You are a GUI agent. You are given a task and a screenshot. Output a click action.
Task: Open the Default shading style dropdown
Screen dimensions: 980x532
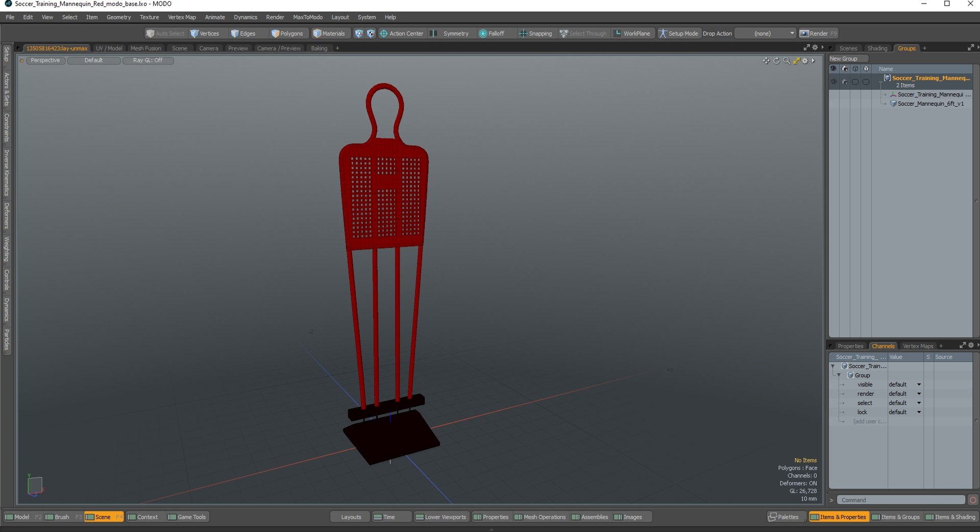[x=94, y=61]
